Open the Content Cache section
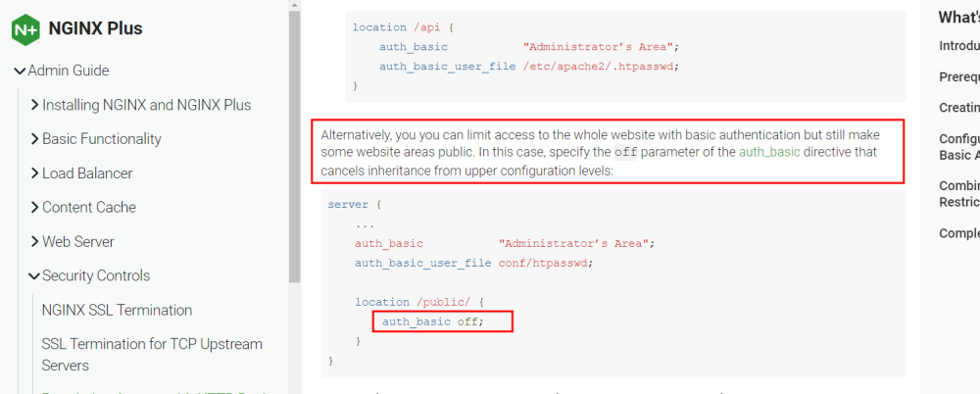 click(x=89, y=207)
